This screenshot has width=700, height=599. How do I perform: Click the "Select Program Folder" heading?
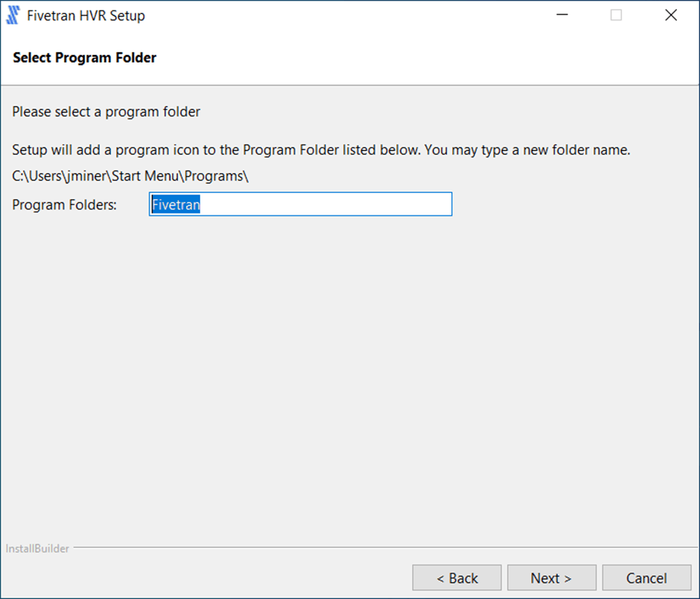point(84,57)
